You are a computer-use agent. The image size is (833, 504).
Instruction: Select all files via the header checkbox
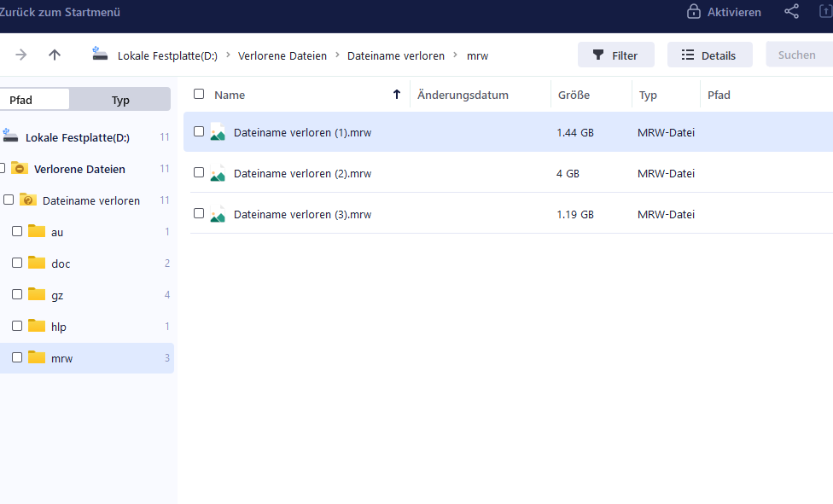pos(199,95)
